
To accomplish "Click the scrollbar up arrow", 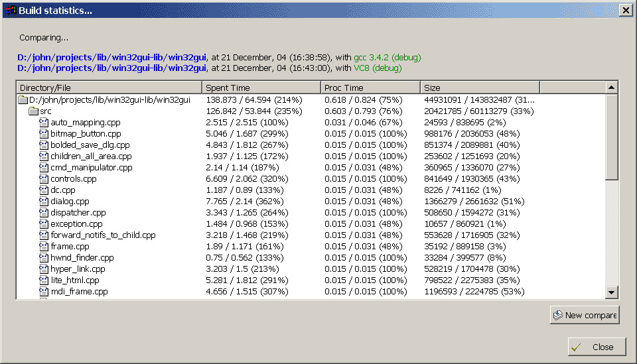I will tap(612, 88).
